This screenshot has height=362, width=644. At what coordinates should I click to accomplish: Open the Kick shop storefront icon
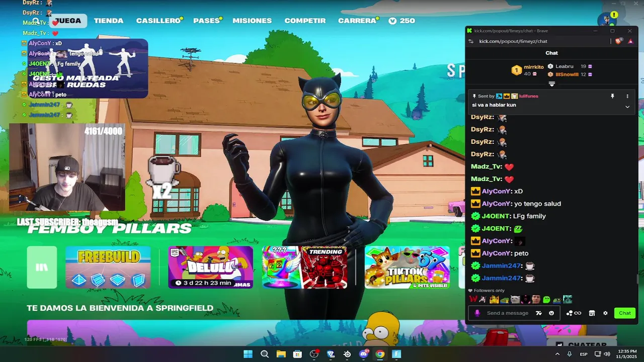pyautogui.click(x=592, y=313)
